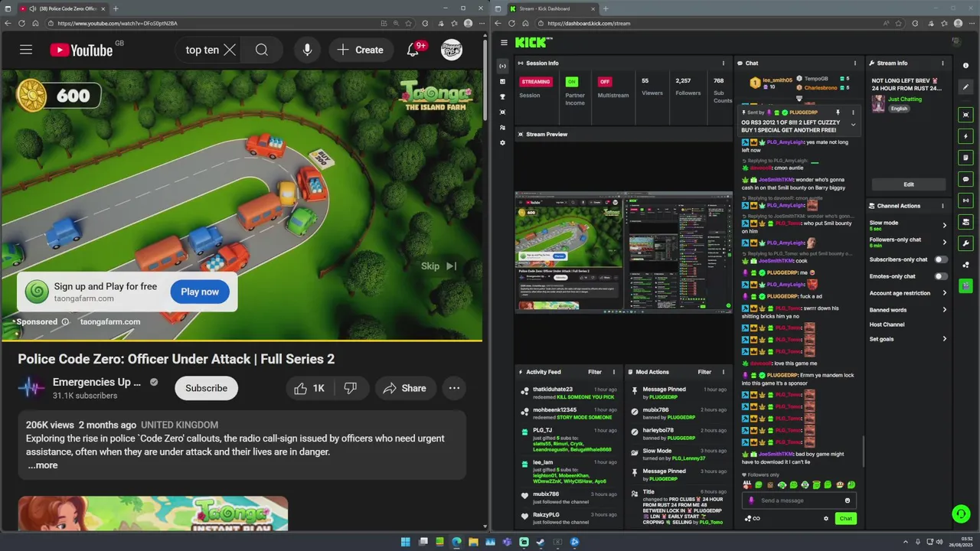
Task: Click Play now on Taonga ad
Action: [200, 292]
